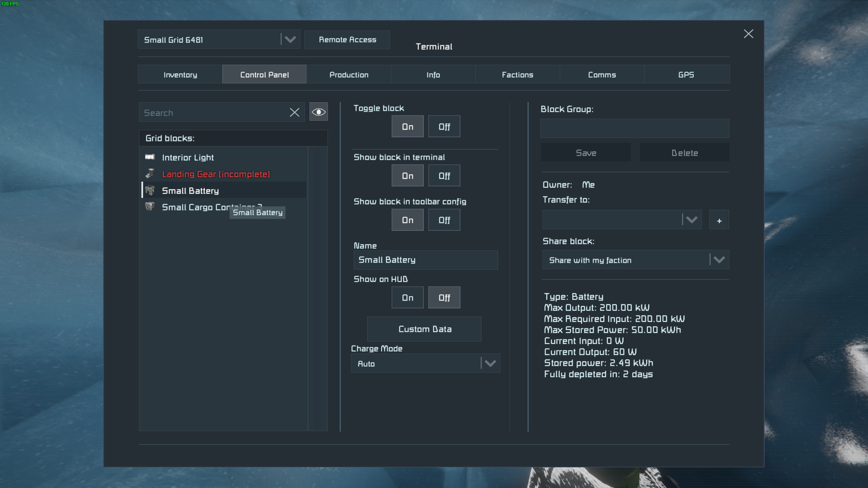Clear the search field with X icon
Image resolution: width=868 pixels, height=488 pixels.
coord(294,113)
